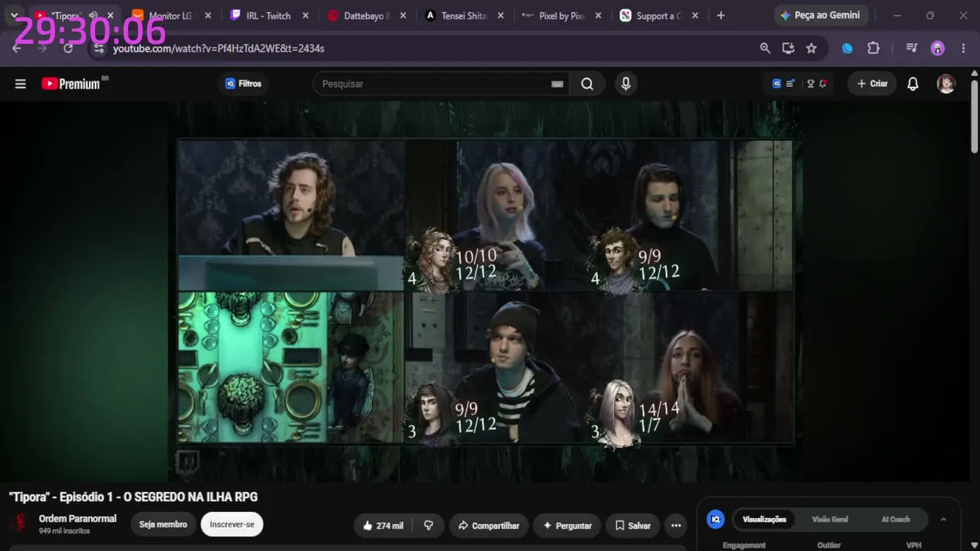This screenshot has width=980, height=551.
Task: Select the Visualizações tab
Action: coord(764,520)
